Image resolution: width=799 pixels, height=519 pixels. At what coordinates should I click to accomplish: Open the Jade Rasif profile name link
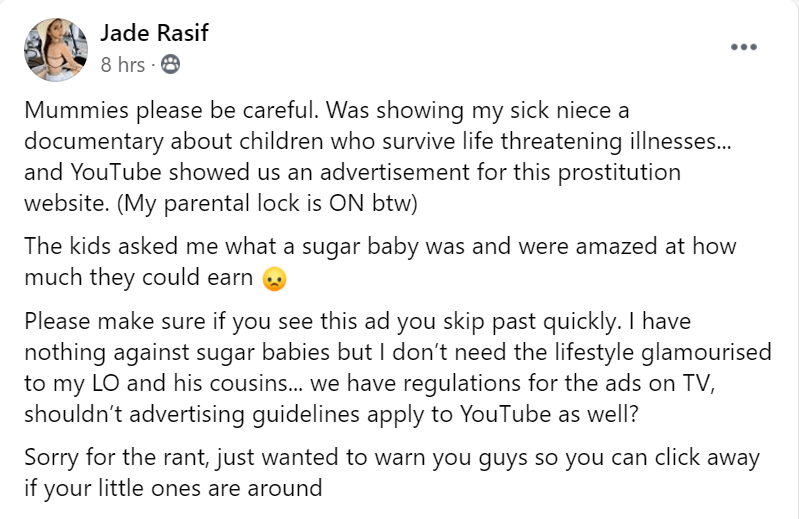pyautogui.click(x=154, y=33)
